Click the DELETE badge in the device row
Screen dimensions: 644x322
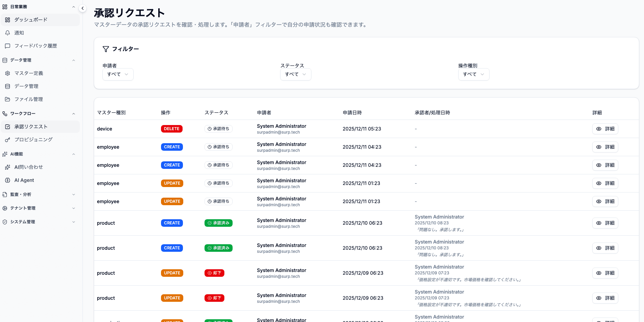pyautogui.click(x=172, y=129)
